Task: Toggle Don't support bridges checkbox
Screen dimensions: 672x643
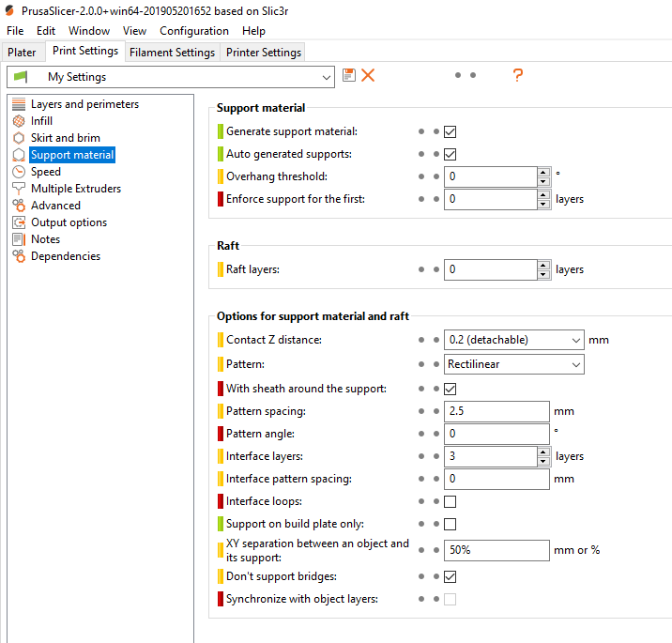Action: click(450, 576)
